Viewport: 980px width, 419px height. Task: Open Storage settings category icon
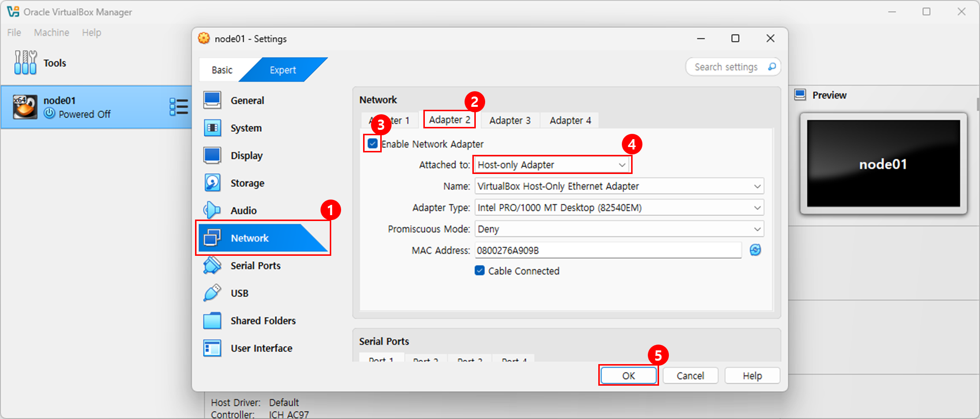(x=212, y=183)
